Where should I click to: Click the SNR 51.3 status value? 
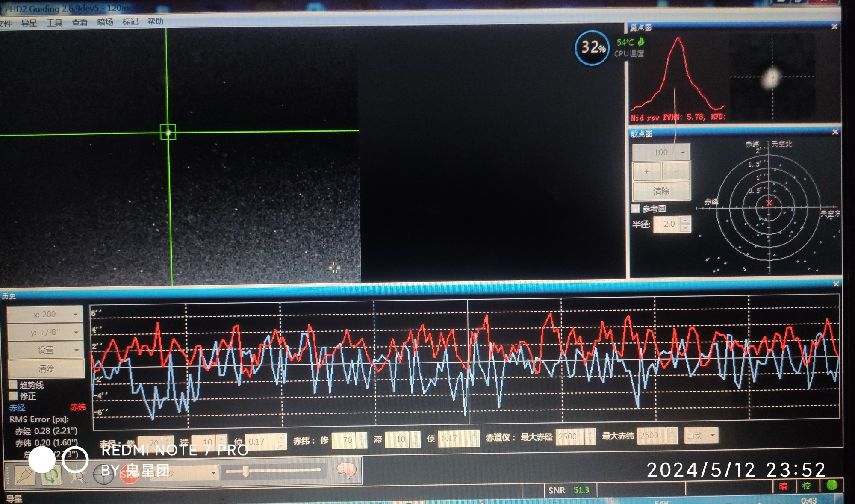click(581, 490)
